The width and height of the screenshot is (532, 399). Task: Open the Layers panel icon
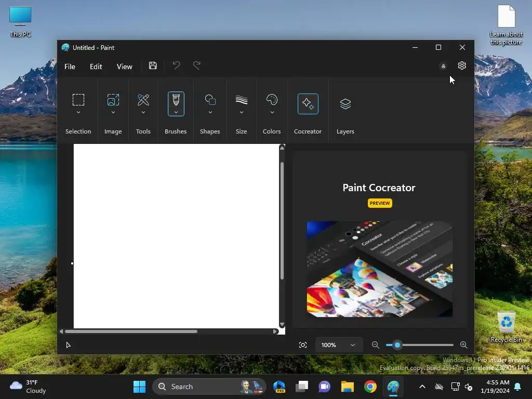pyautogui.click(x=345, y=104)
